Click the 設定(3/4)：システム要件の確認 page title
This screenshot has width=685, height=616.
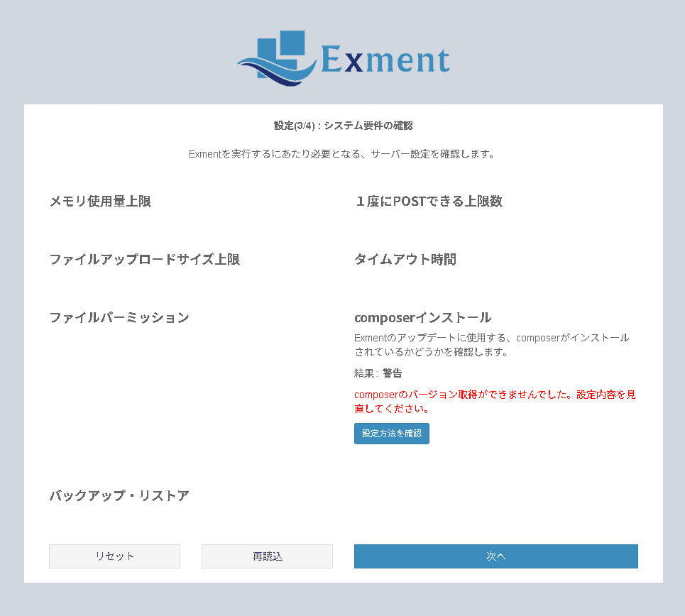point(343,126)
